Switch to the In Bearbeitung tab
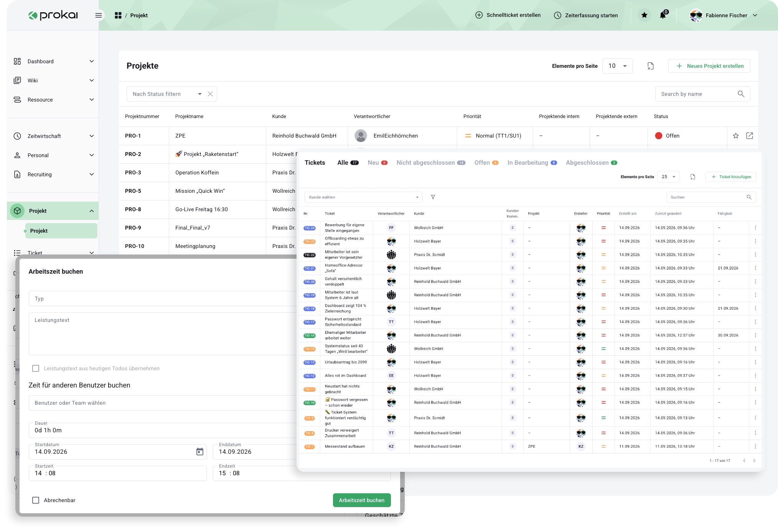The height and width of the screenshot is (532, 778). [532, 163]
